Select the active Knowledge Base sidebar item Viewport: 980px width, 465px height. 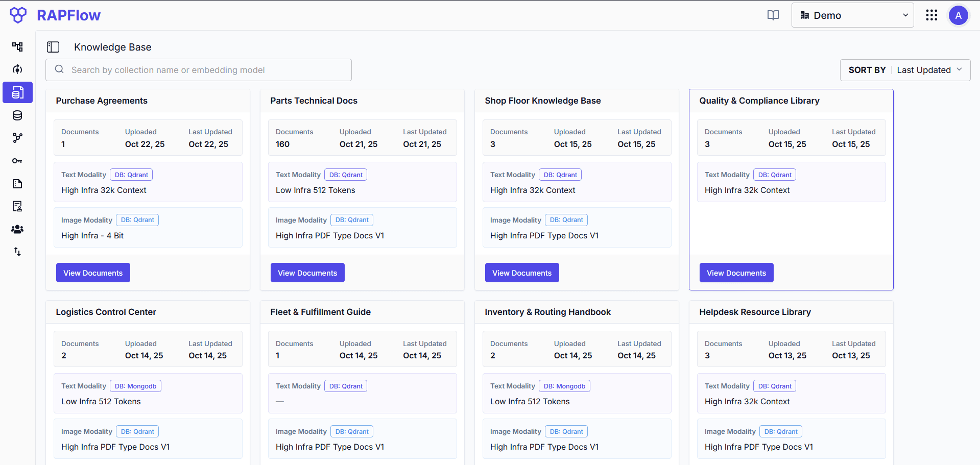pyautogui.click(x=17, y=92)
